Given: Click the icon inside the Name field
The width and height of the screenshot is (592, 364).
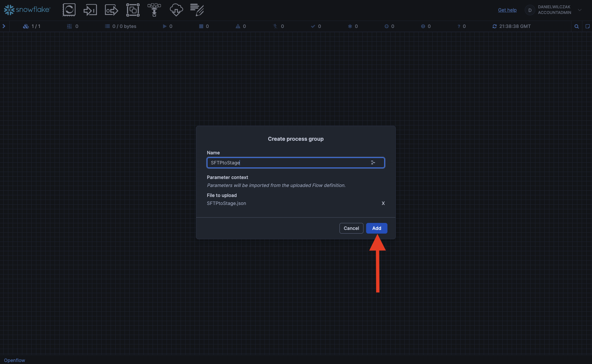Looking at the screenshot, I should click(x=373, y=163).
